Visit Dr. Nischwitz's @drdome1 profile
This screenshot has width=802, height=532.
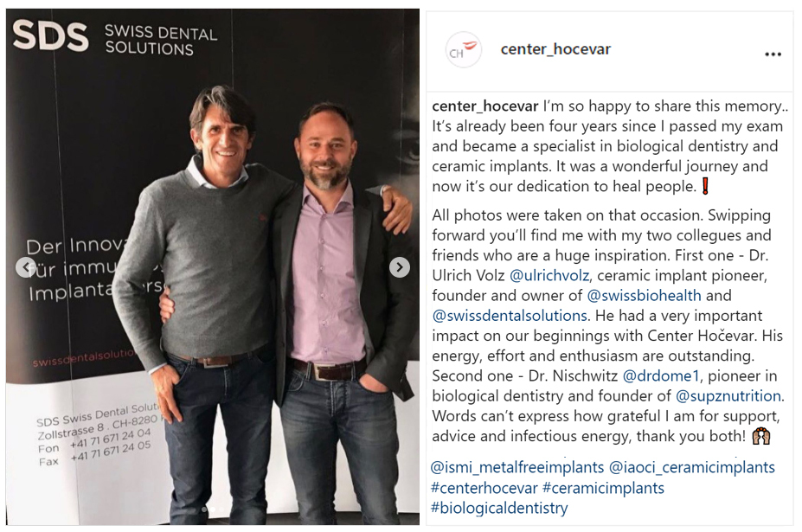point(661,376)
